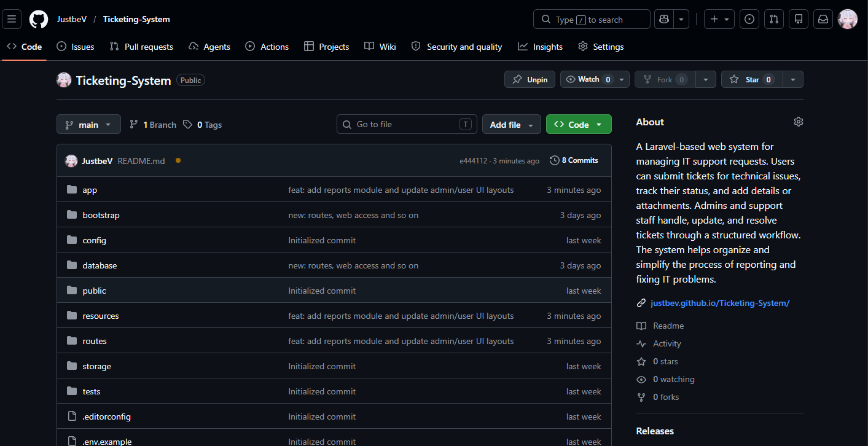Open Security and quality tab
The width and height of the screenshot is (868, 446).
click(x=457, y=47)
